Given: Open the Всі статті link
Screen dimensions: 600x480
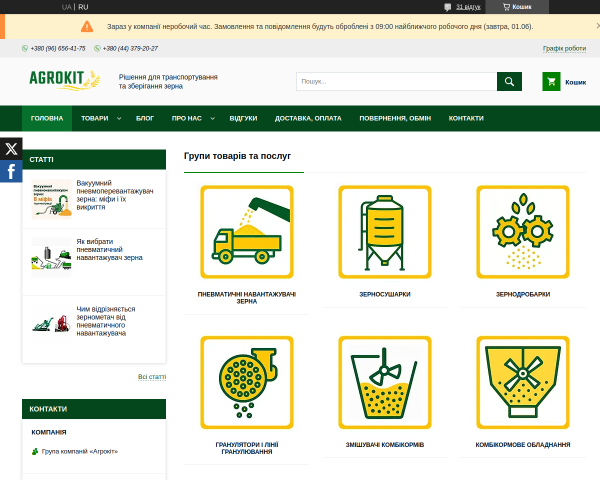Looking at the screenshot, I should pyautogui.click(x=152, y=377).
